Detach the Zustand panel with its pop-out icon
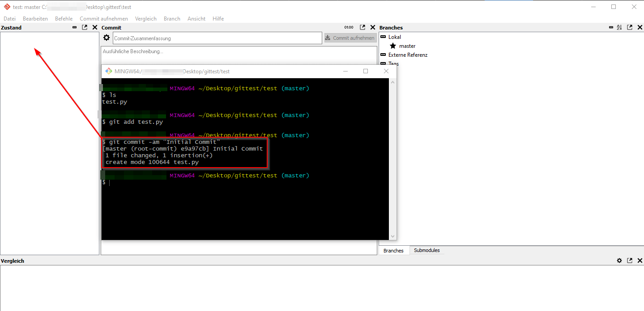The height and width of the screenshot is (311, 644). [85, 28]
